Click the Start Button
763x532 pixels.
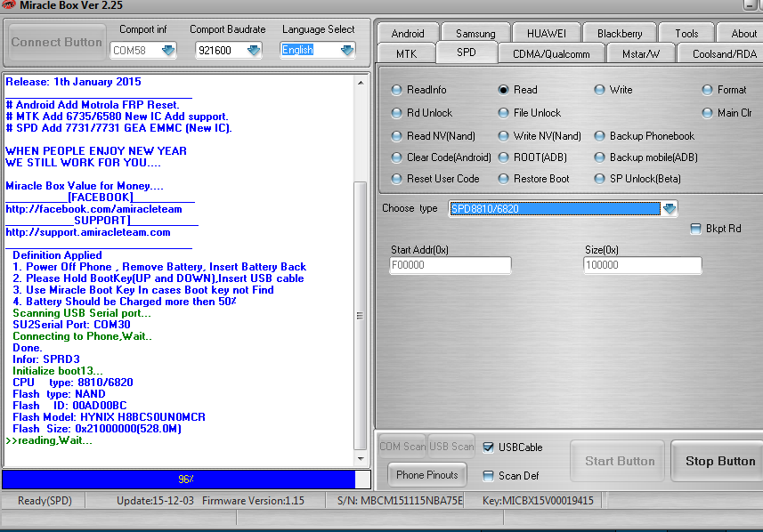[x=620, y=461]
